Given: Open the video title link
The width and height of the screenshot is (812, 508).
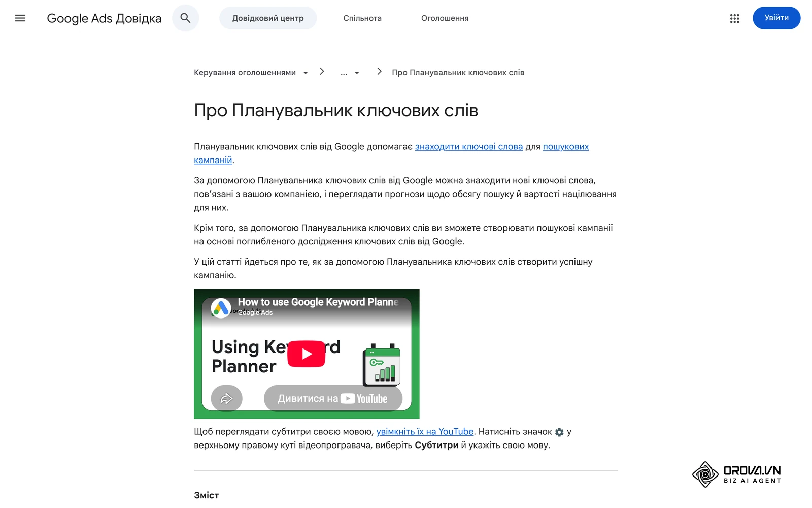Looking at the screenshot, I should (x=318, y=302).
